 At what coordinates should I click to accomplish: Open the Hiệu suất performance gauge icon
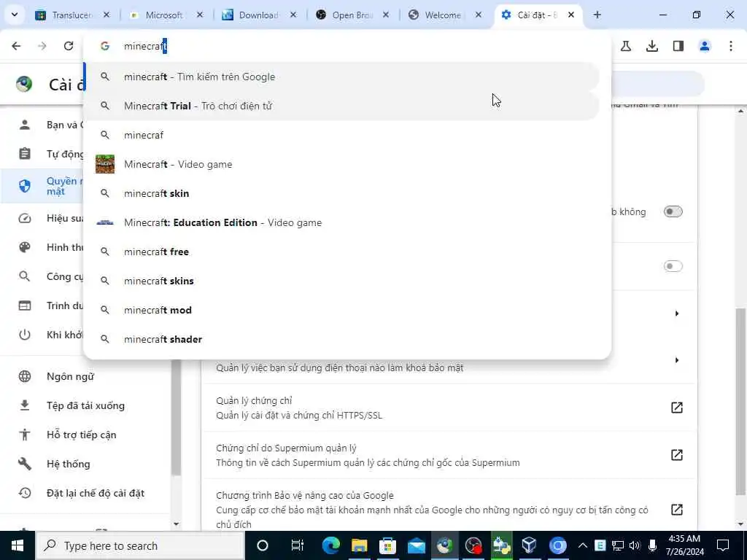[24, 218]
